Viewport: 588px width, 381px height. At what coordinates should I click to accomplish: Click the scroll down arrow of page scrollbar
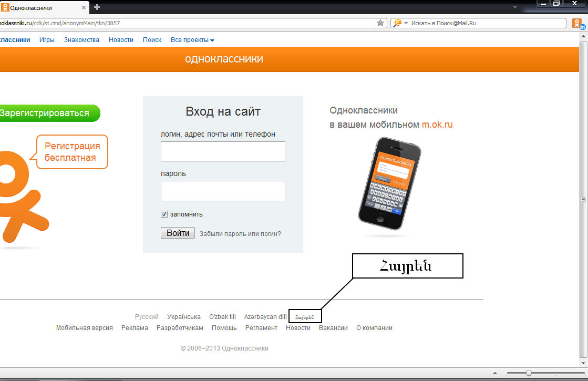[583, 363]
